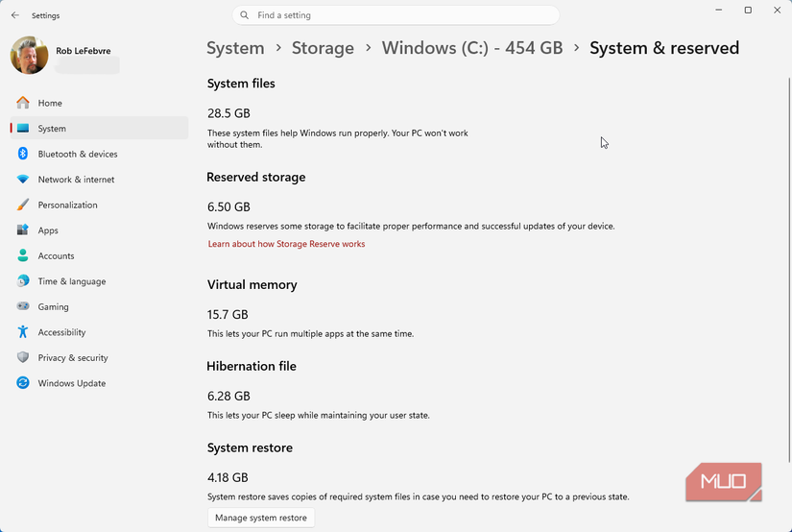Viewport: 792px width, 532px height.
Task: Click the Find a setting search box
Action: [x=396, y=15]
